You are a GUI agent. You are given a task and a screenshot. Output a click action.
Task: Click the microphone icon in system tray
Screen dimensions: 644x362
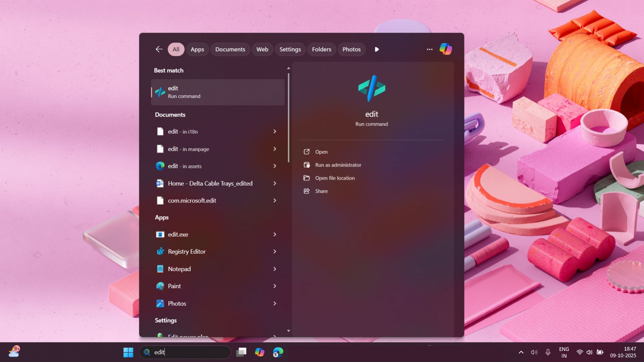point(548,352)
